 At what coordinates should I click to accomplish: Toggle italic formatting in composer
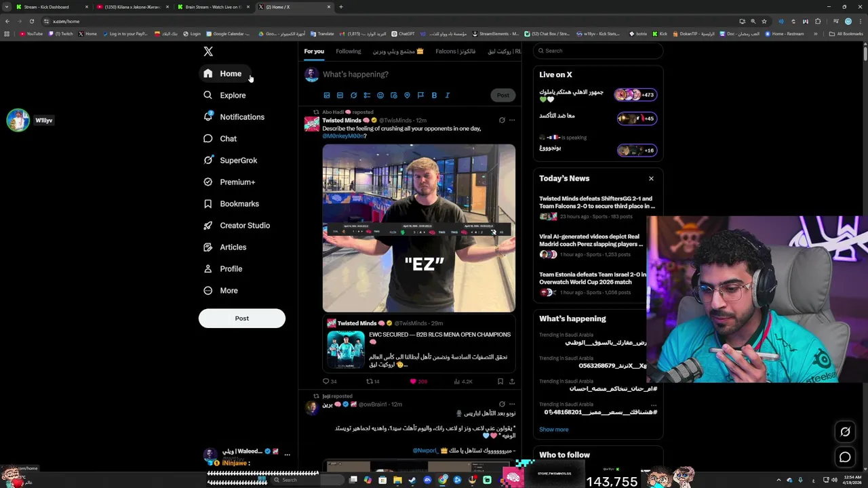click(448, 96)
